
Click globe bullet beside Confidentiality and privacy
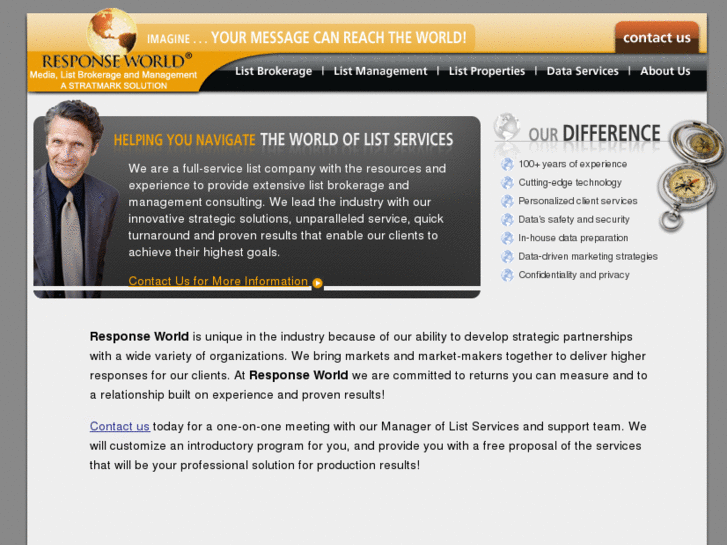click(x=507, y=275)
